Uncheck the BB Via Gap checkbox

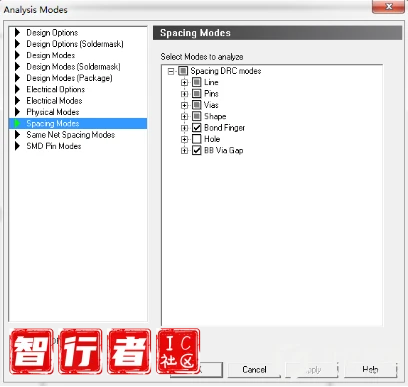(197, 150)
